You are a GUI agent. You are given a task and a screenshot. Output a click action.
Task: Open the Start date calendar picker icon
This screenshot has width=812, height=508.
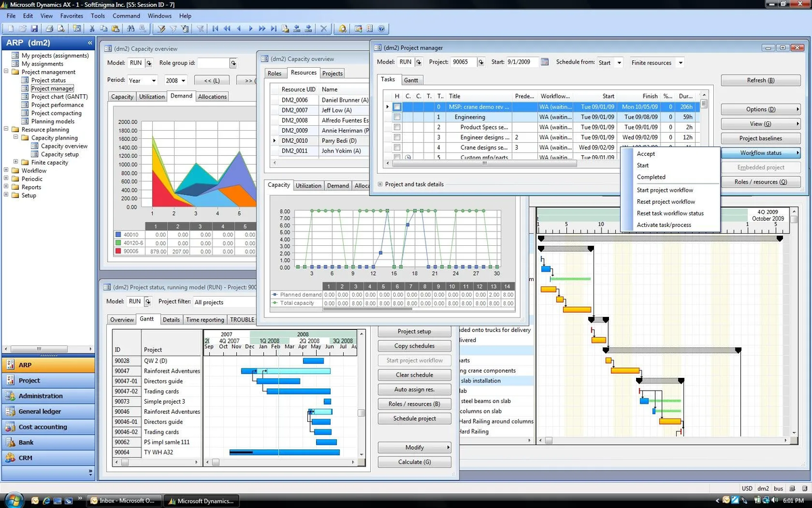coord(544,62)
